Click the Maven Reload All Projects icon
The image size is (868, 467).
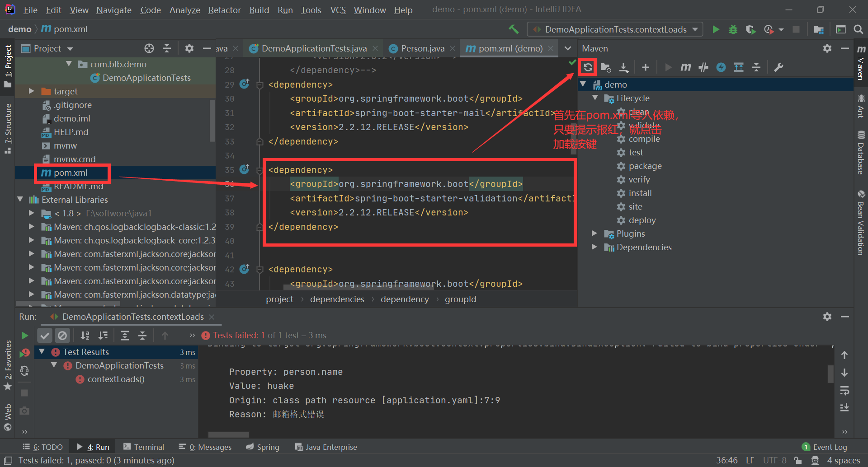pyautogui.click(x=588, y=67)
